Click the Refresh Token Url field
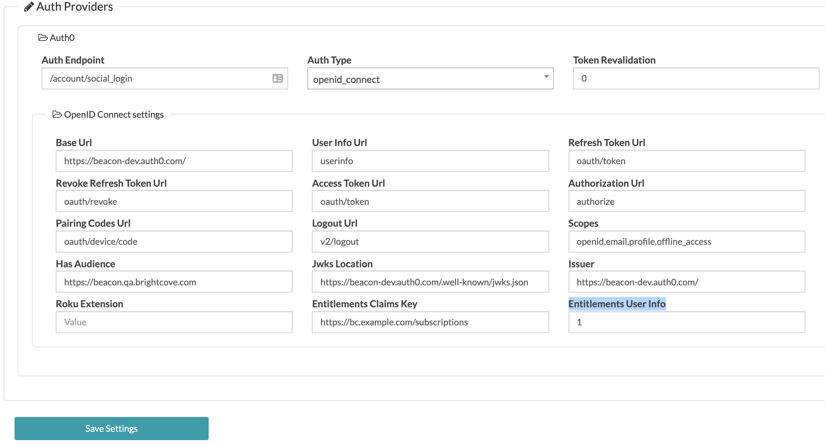This screenshot has height=445, width=825. pyautogui.click(x=686, y=161)
